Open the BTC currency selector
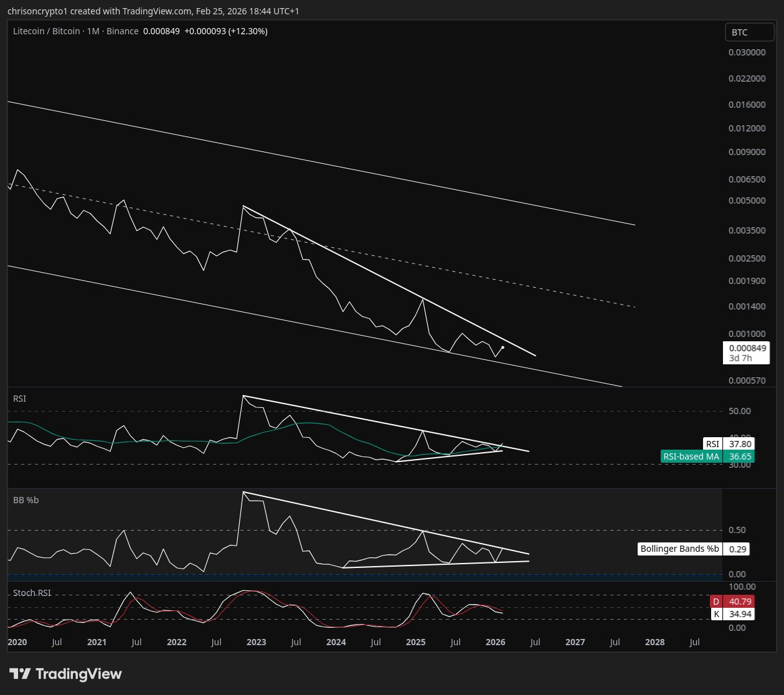The width and height of the screenshot is (784, 695). coord(749,32)
